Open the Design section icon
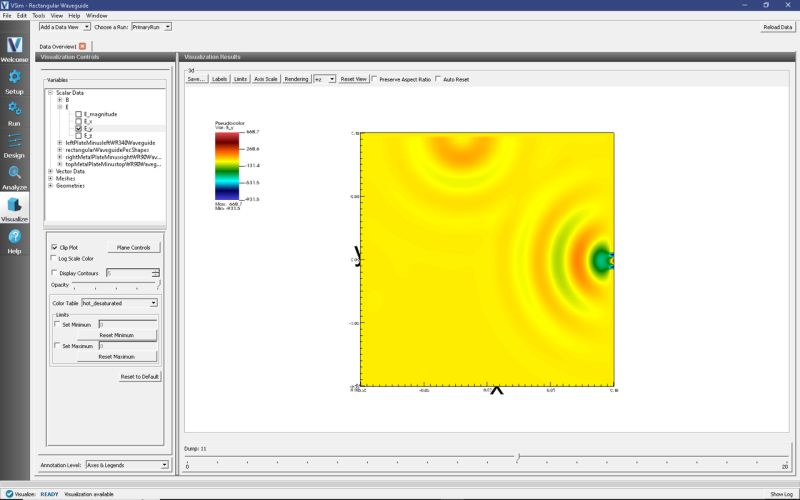Image resolution: width=800 pixels, height=500 pixels. (14, 141)
